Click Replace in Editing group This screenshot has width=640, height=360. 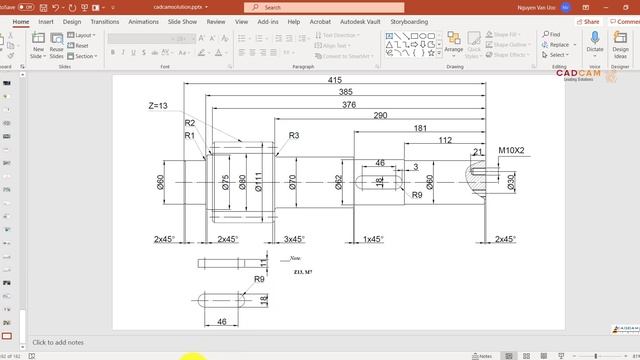pos(556,44)
